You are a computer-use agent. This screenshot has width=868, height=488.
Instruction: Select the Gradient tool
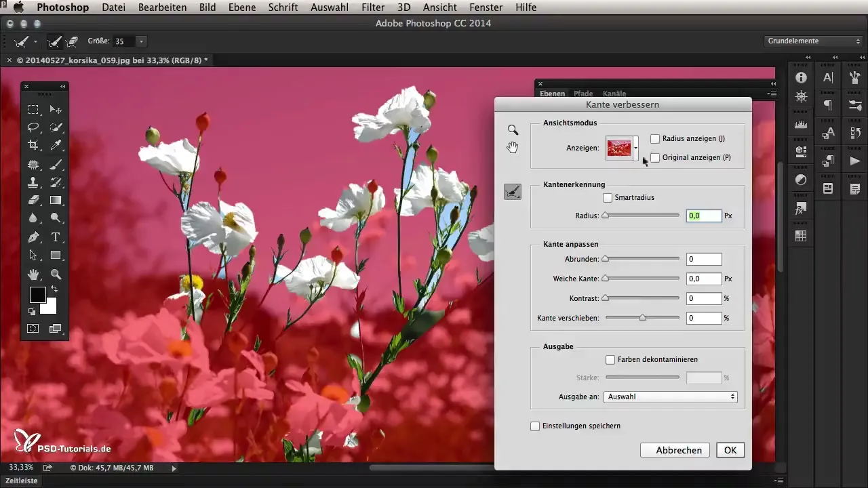click(56, 200)
